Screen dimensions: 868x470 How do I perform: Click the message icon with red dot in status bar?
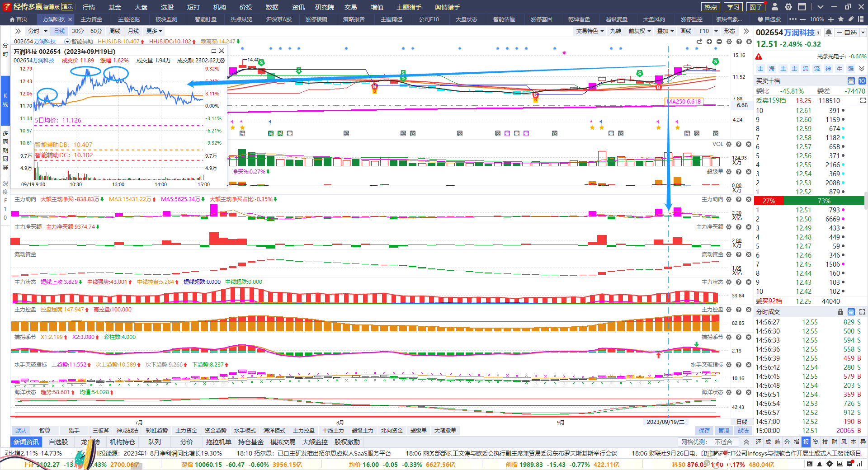849,464
